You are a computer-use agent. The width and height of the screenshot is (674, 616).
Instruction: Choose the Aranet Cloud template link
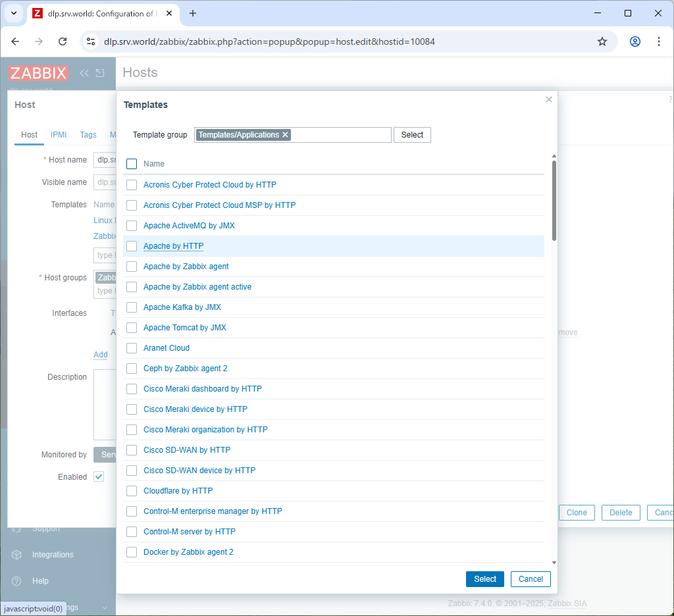[x=167, y=348]
